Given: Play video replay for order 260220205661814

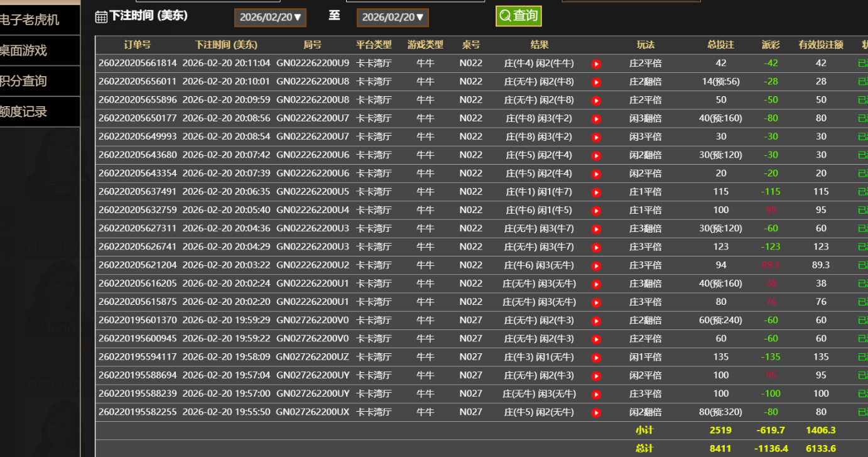Looking at the screenshot, I should coord(596,63).
